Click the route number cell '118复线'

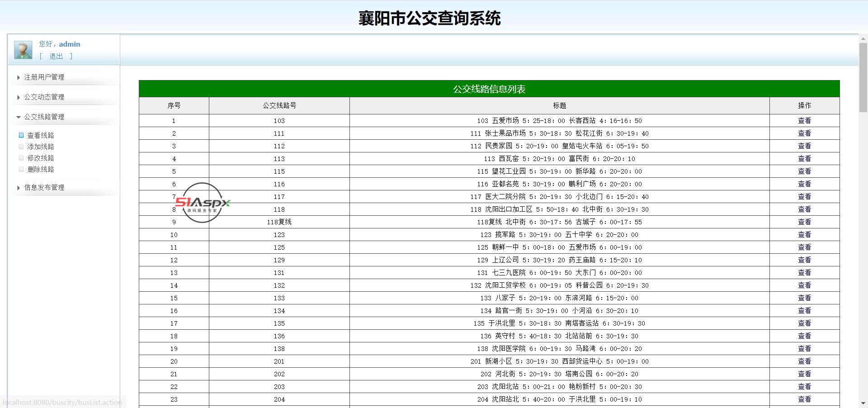coord(279,222)
